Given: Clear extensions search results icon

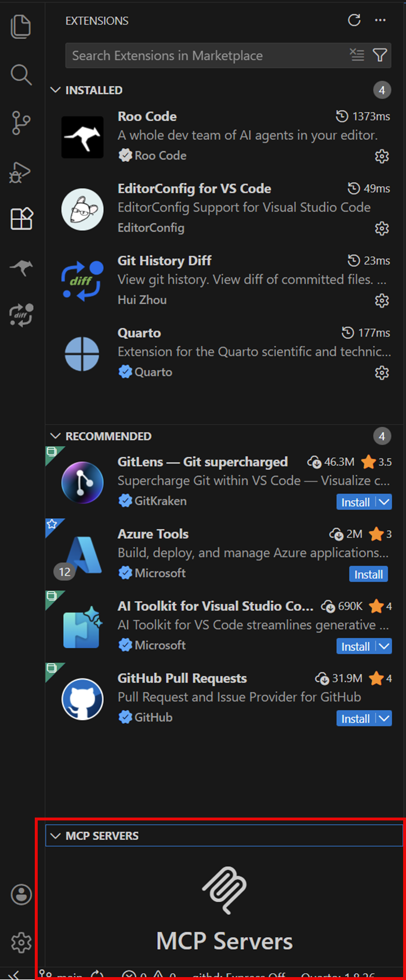Looking at the screenshot, I should coord(357,55).
